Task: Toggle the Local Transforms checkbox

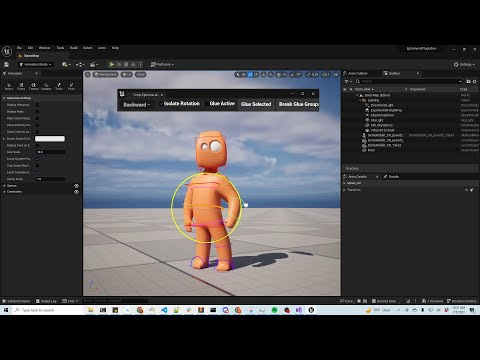Action: click(x=37, y=172)
